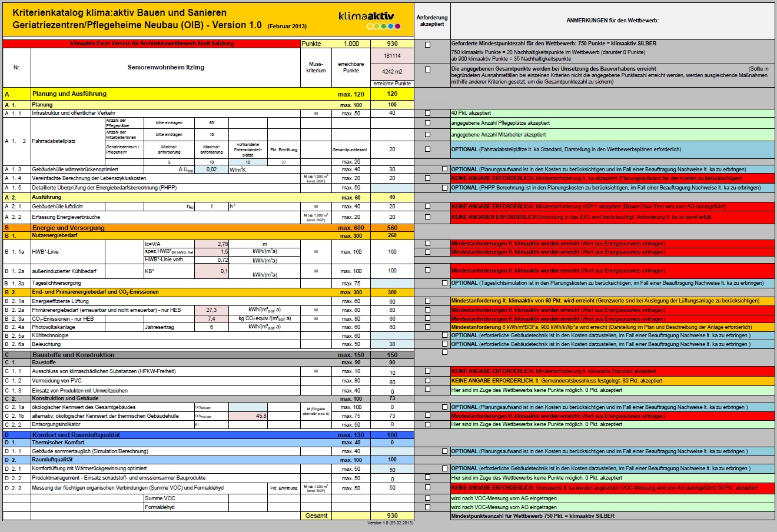
Task: Toggle the OPTIONAL PHPP Berechnung checkbox
Action: pos(444,188)
